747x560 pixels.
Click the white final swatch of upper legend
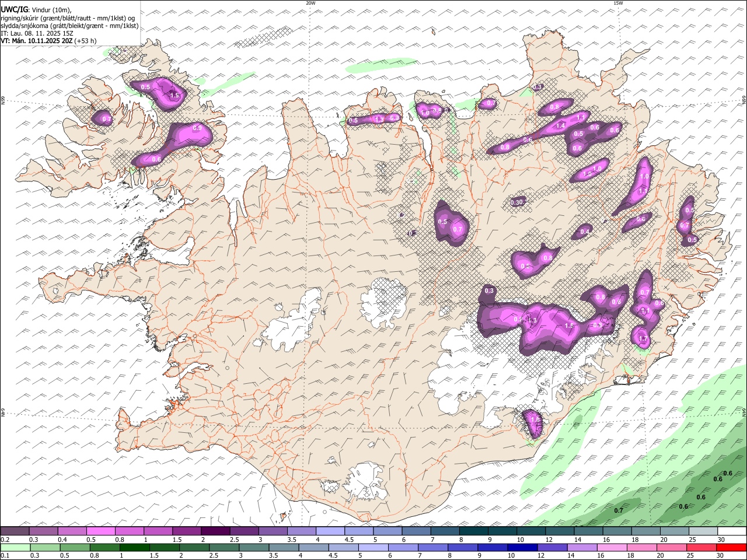(732, 531)
